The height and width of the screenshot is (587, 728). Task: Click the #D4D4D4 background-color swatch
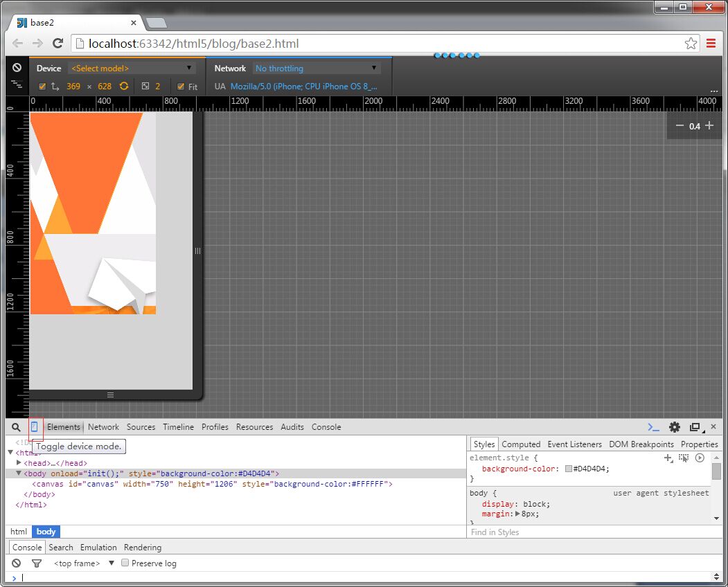(x=569, y=469)
